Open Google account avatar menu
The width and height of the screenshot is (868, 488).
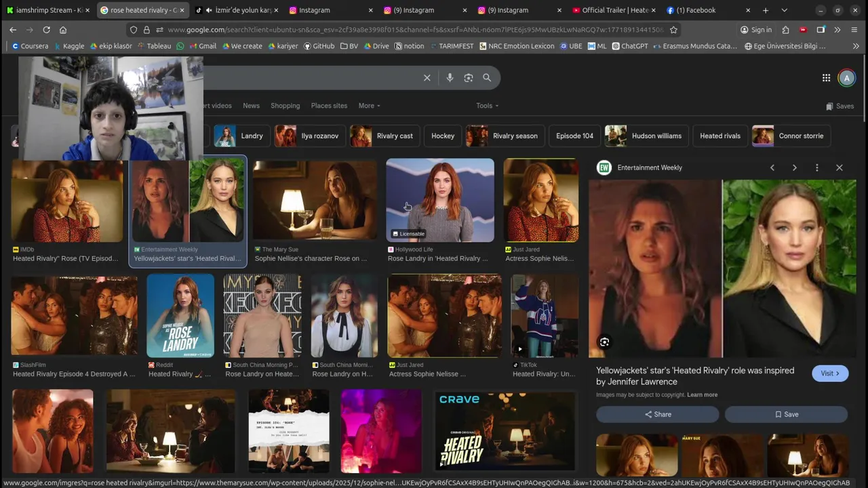coord(846,78)
